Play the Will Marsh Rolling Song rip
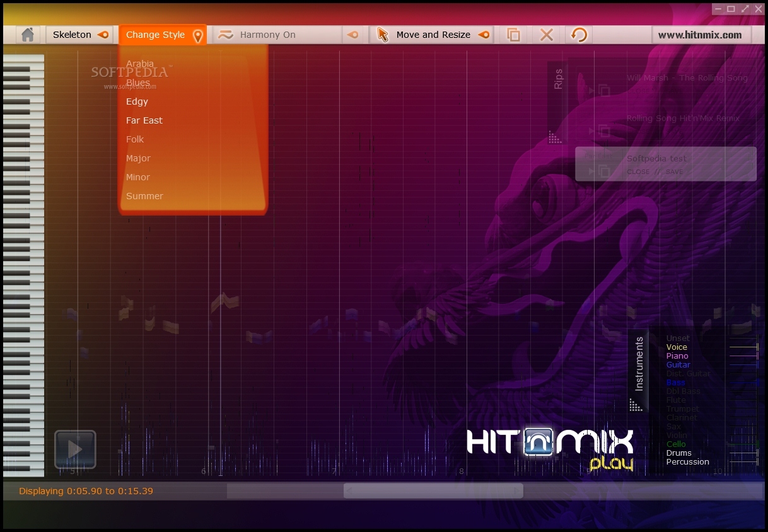The image size is (768, 532). pyautogui.click(x=591, y=91)
